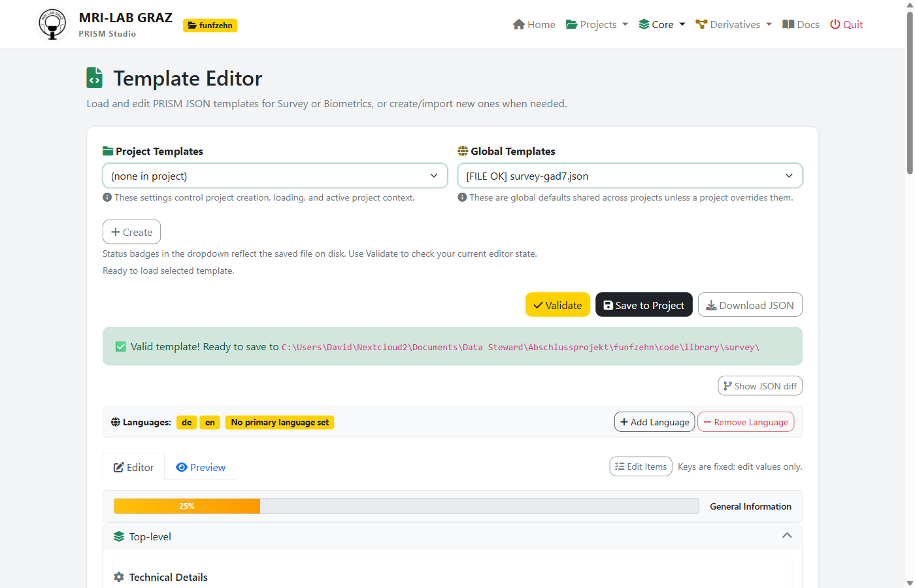Click the Template Editor file-code icon
This screenshot has width=915, height=588.
[x=95, y=78]
